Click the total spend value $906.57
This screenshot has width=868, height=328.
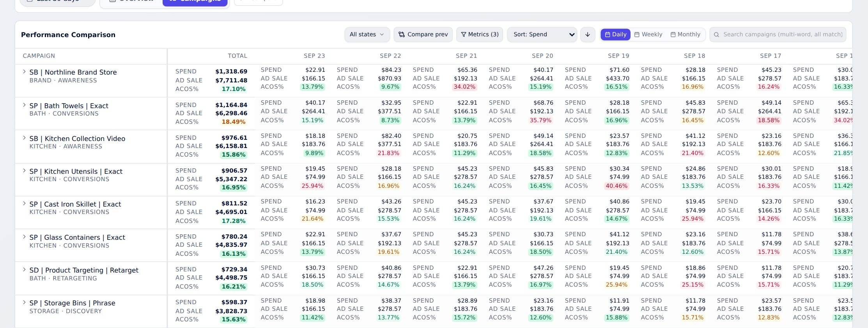234,171
